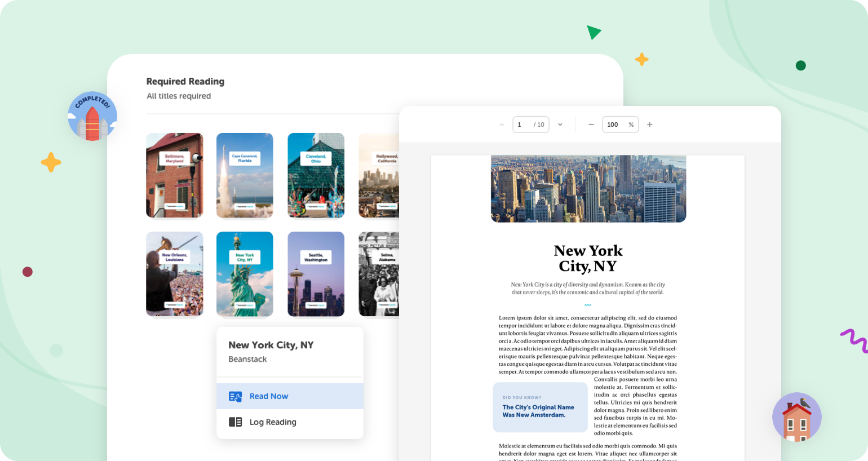Image resolution: width=868 pixels, height=461 pixels.
Task: Click the Required Reading heading
Action: pos(185,82)
